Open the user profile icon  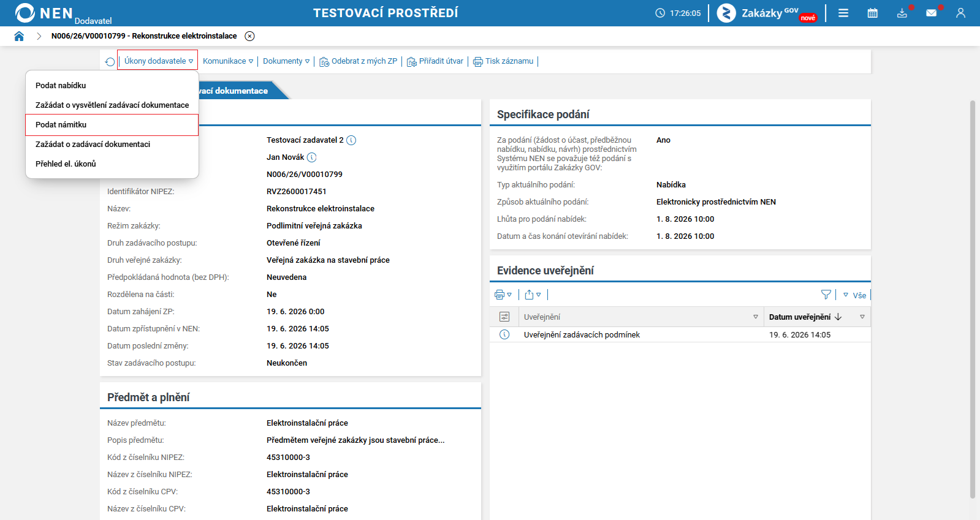[960, 13]
